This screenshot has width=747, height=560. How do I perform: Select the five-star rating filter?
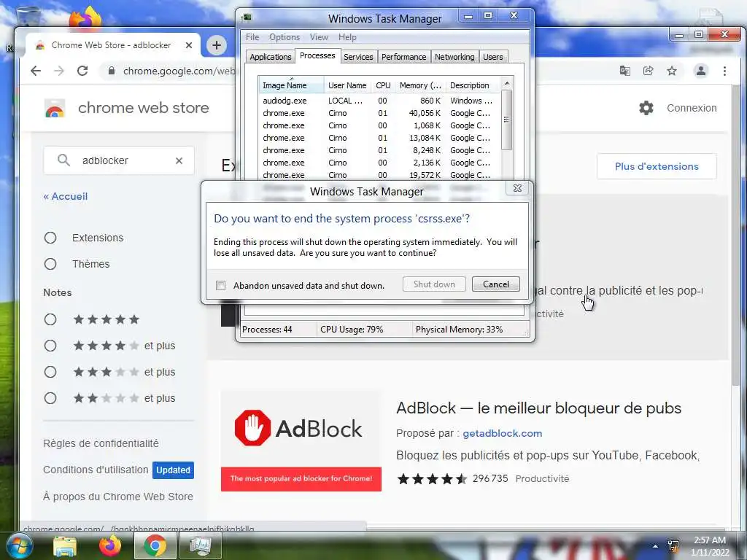click(50, 319)
